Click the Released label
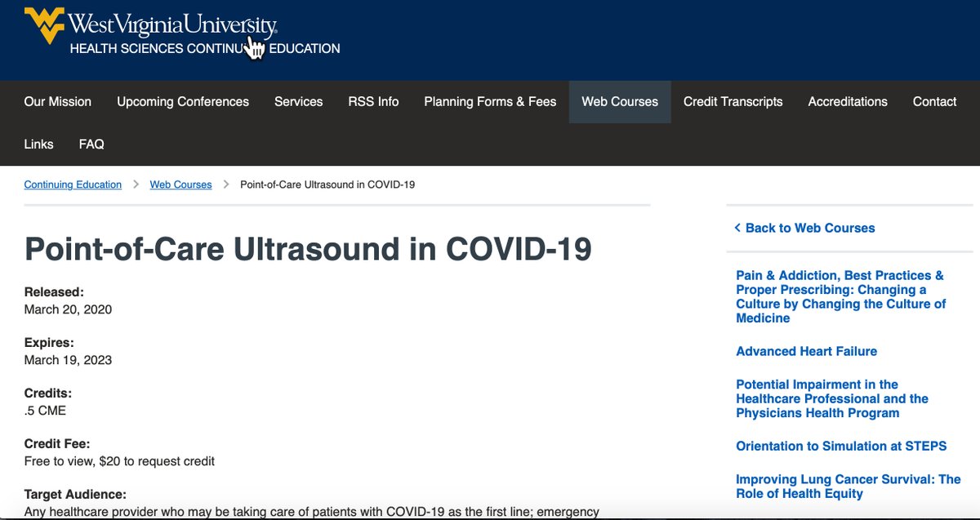Viewport: 980px width, 520px height. point(54,291)
